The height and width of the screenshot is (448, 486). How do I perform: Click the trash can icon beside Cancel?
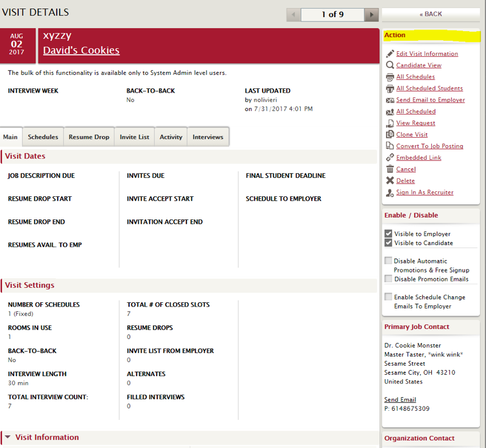point(390,169)
